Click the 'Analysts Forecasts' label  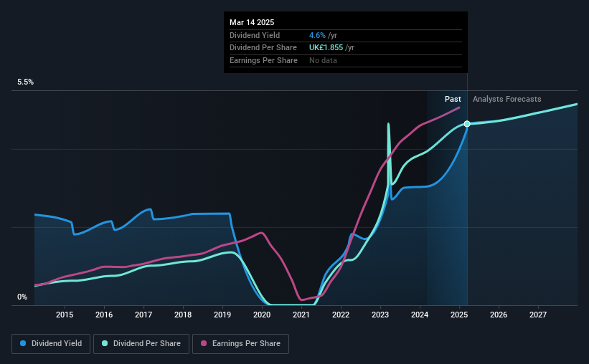point(506,99)
